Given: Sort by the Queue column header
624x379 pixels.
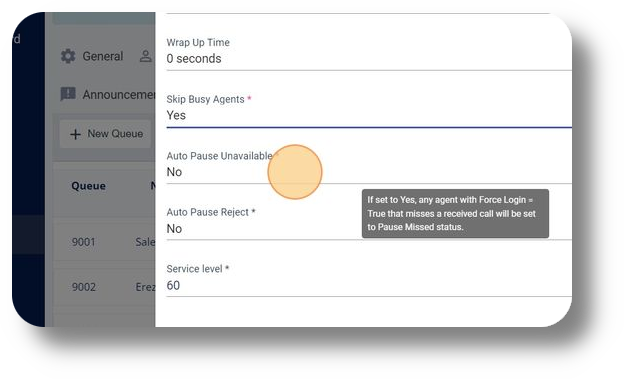Looking at the screenshot, I should (x=88, y=186).
